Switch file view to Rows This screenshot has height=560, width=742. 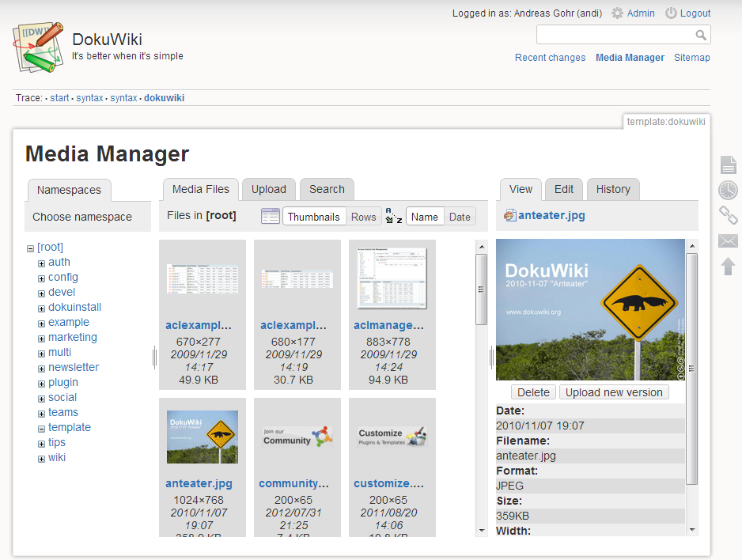[x=363, y=217]
